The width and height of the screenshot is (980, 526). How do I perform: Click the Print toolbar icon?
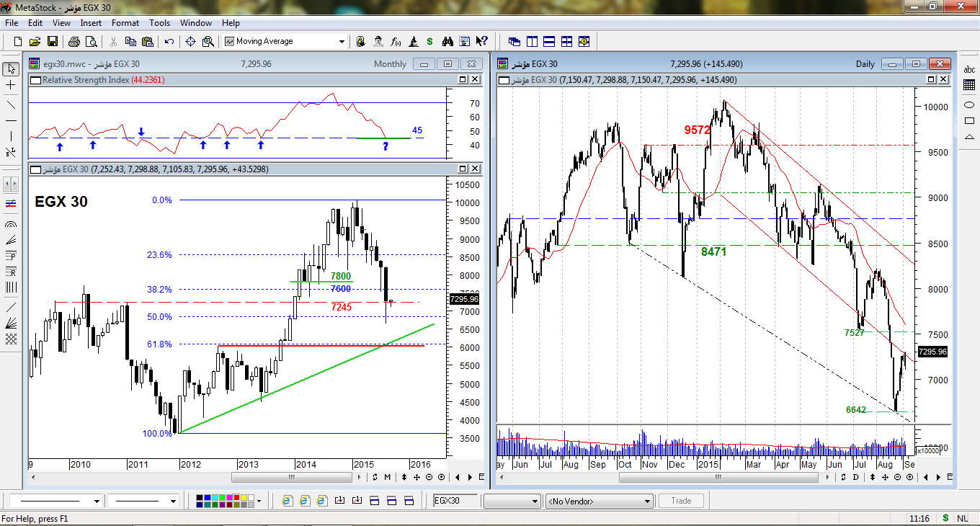74,41
